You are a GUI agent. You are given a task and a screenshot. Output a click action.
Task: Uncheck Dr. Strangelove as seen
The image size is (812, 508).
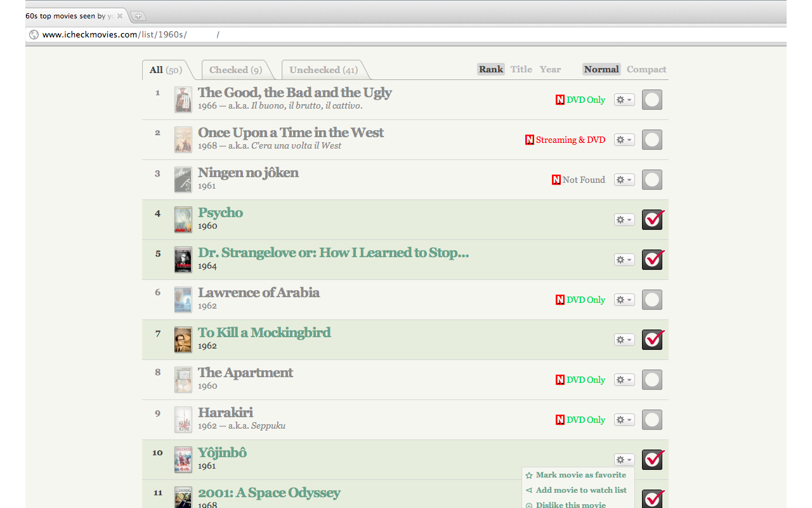point(652,260)
